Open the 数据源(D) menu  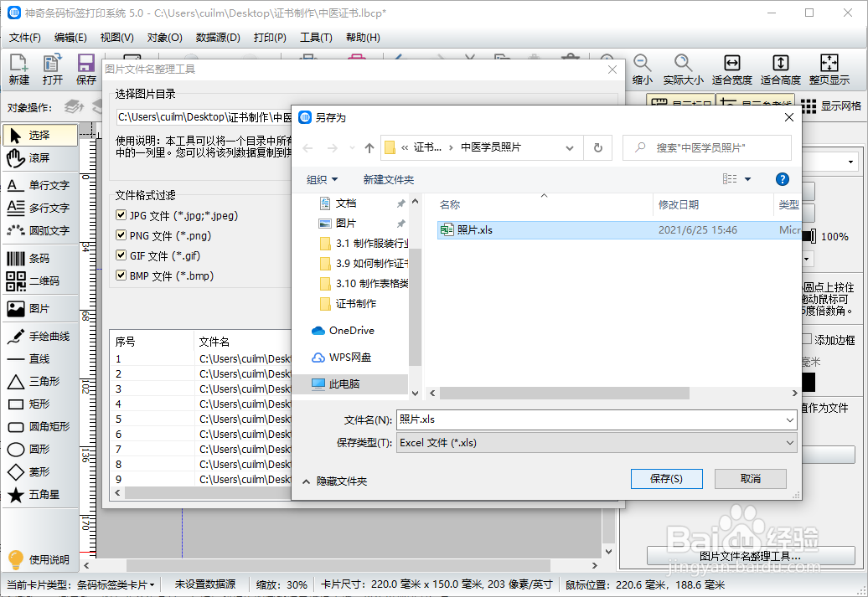[218, 38]
